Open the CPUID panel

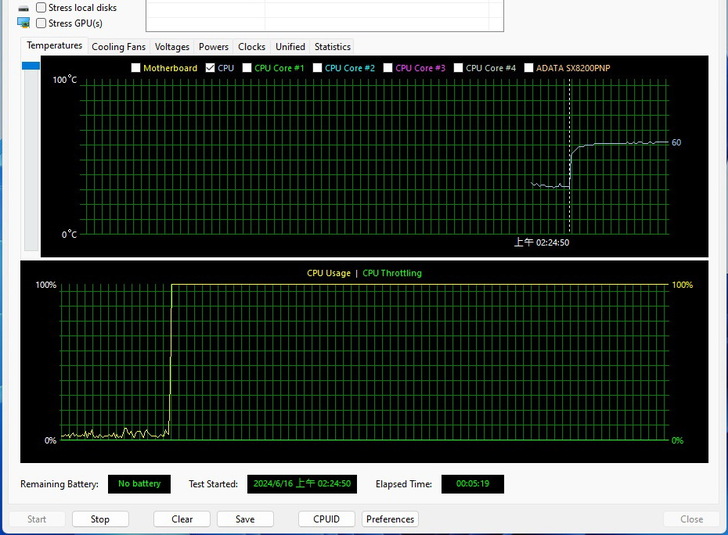pyautogui.click(x=326, y=519)
